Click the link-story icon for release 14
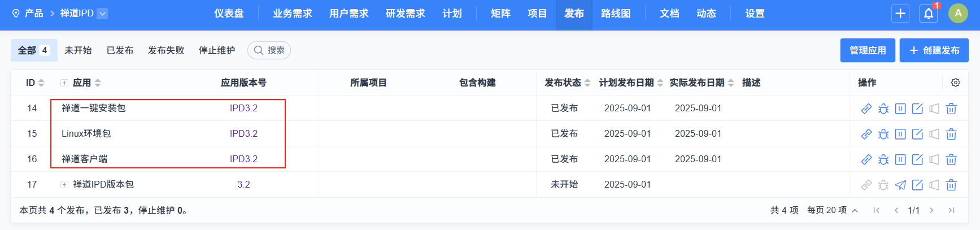The width and height of the screenshot is (980, 230). click(866, 109)
